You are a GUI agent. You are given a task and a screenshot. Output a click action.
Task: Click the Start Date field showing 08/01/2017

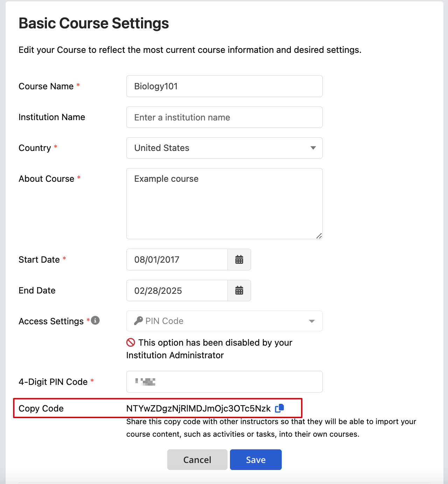pos(177,260)
